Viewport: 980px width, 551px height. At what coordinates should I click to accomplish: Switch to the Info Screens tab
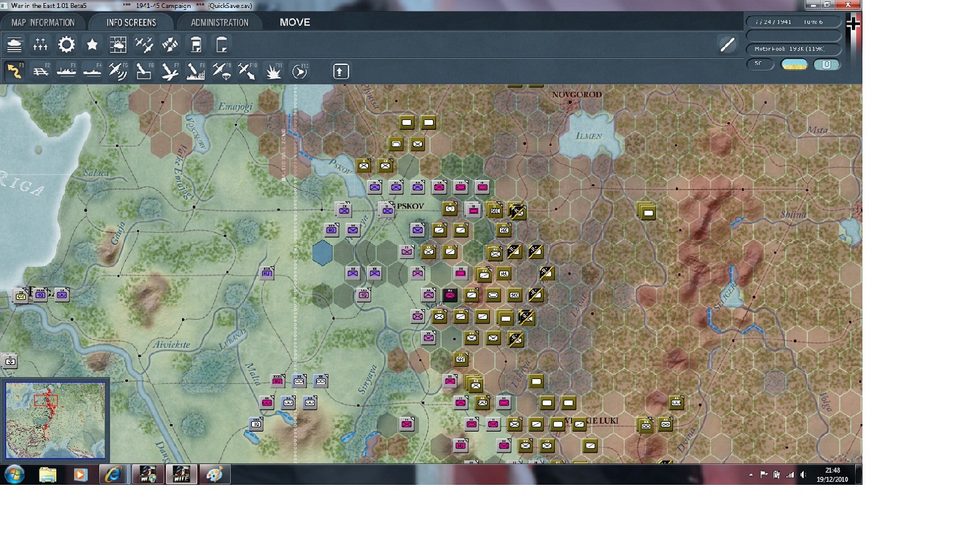tap(131, 22)
